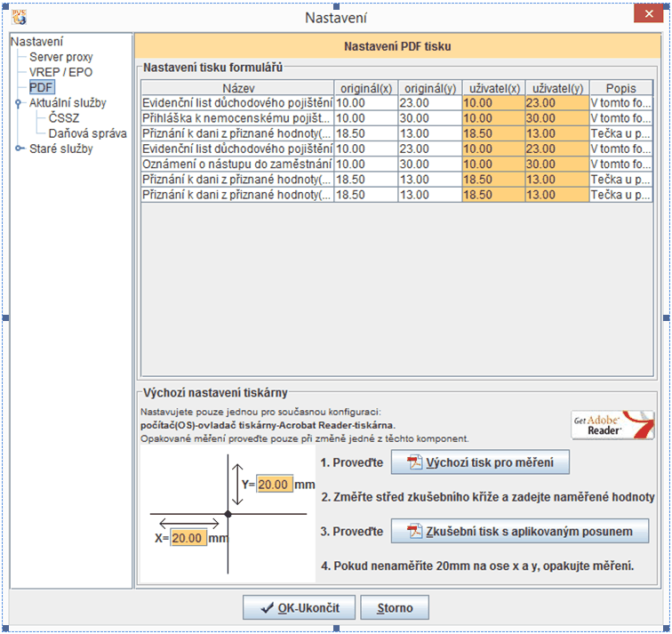Click uživatel(y) cell for Oznámení o nástupu
672x634 pixels.
pos(556,164)
